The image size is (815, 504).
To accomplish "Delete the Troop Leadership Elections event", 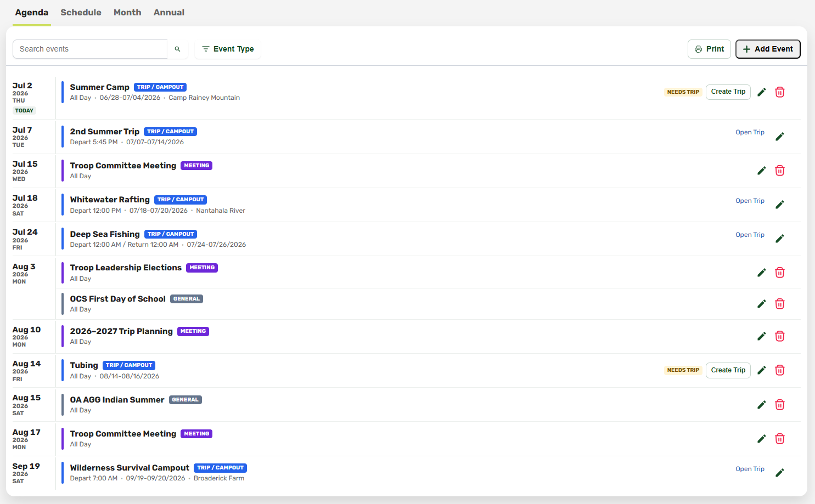I will 779,273.
